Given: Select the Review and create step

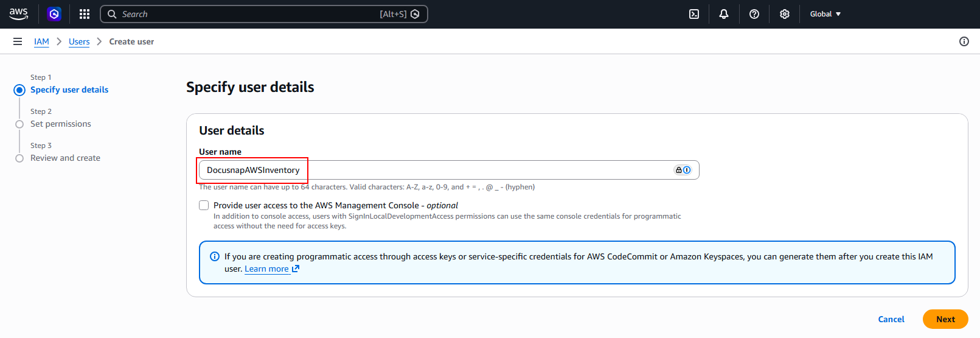Looking at the screenshot, I should pyautogui.click(x=65, y=158).
